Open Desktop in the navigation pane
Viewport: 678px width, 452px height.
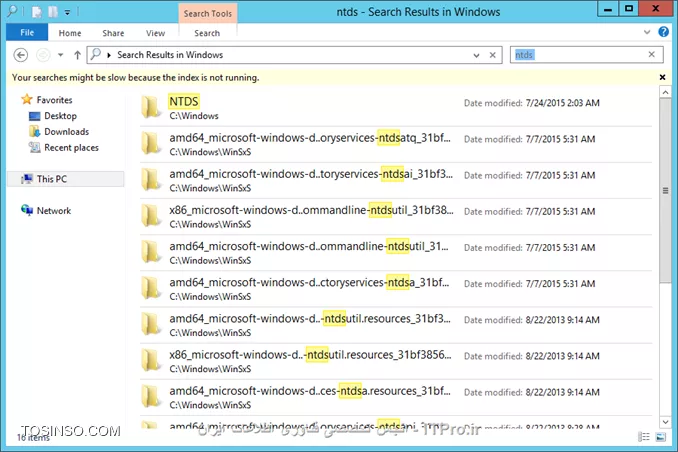(60, 116)
